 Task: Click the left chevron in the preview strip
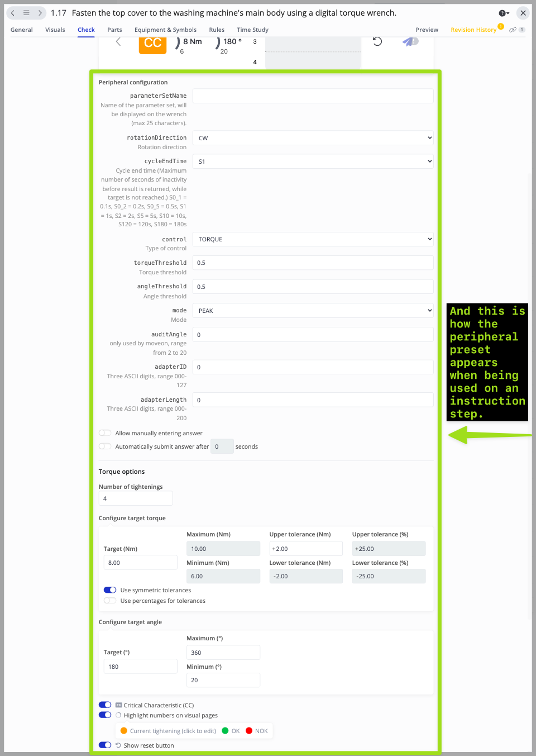coord(118,42)
